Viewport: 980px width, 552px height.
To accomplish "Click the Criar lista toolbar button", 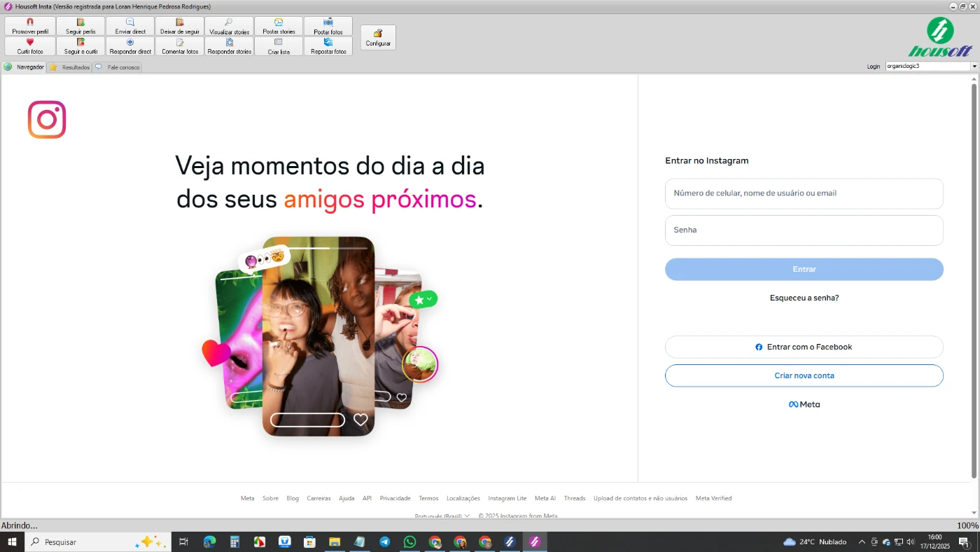I will pyautogui.click(x=279, y=46).
